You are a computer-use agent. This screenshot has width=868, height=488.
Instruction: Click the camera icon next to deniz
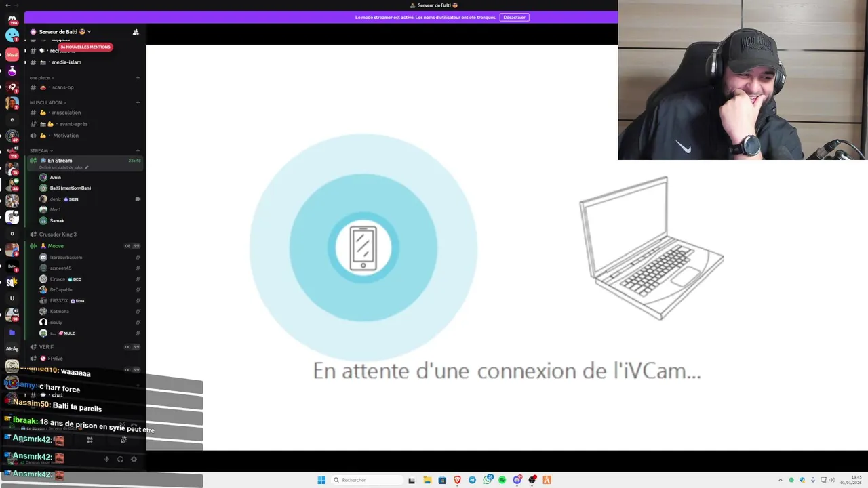[x=138, y=199]
